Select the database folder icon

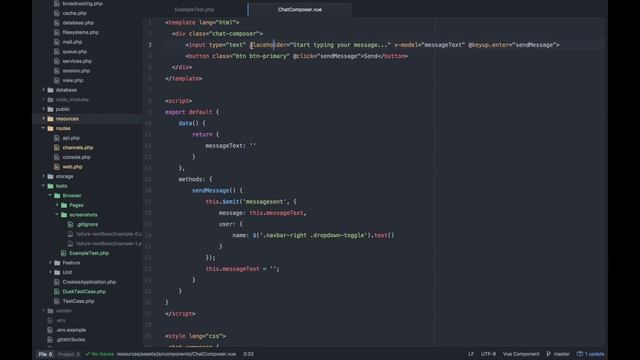point(51,90)
